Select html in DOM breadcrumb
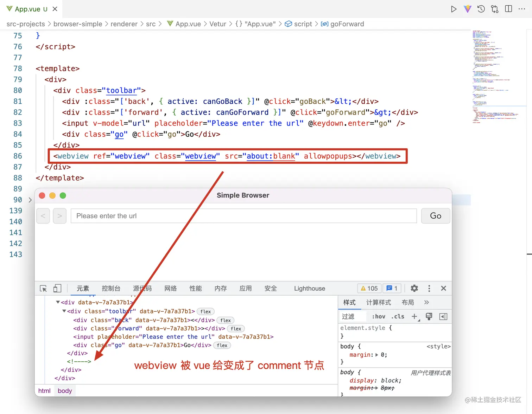532x414 pixels. [44, 391]
